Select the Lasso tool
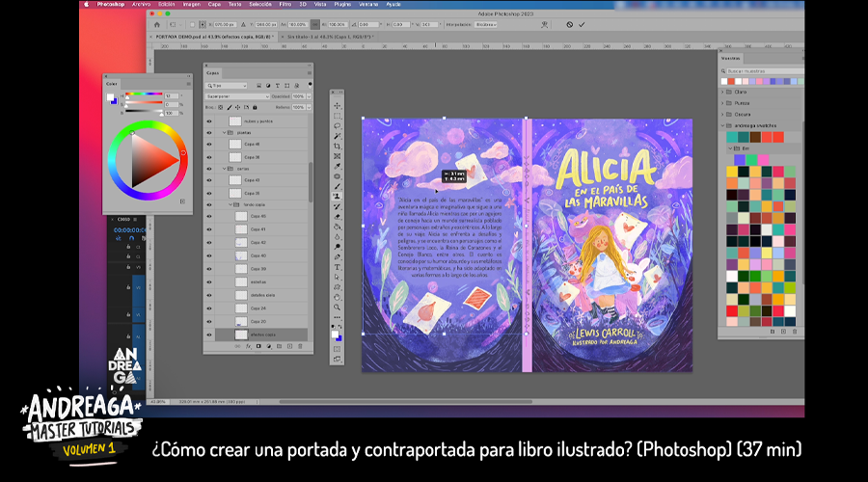 pyautogui.click(x=337, y=125)
